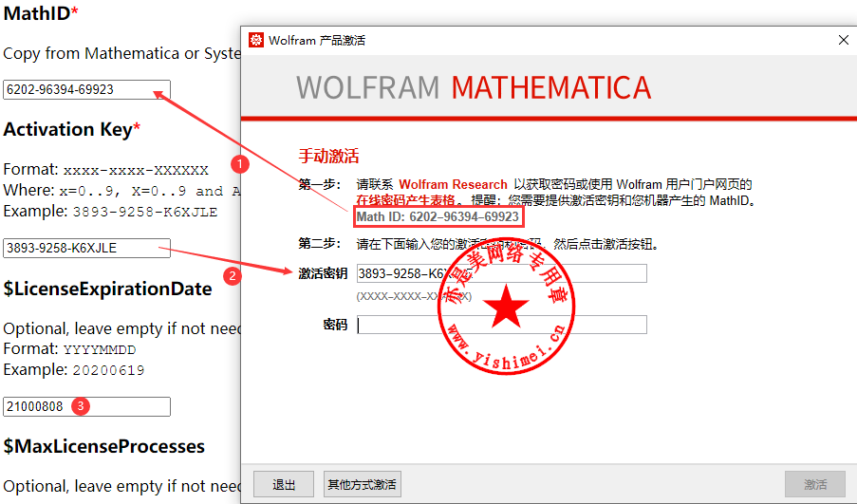Click the Format: YYYYMMDD text
857x504 pixels.
pos(69,348)
